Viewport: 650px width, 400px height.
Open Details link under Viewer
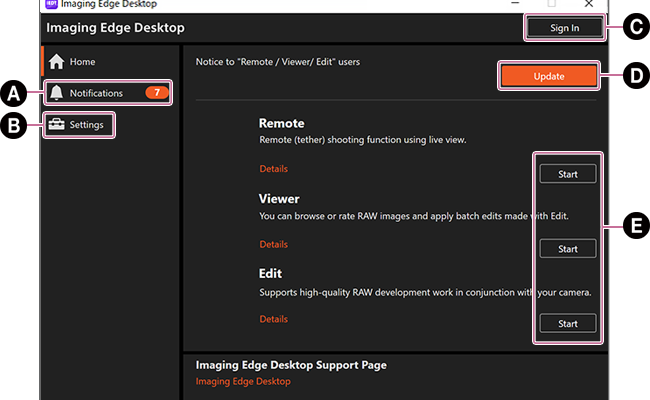274,244
